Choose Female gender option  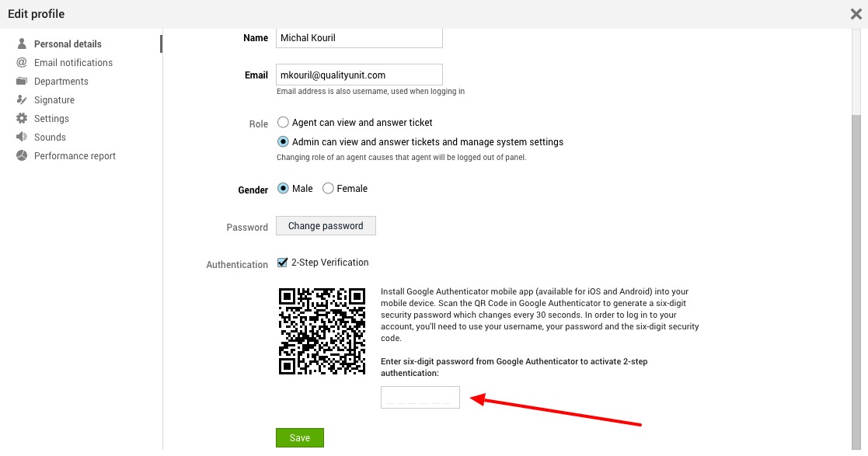point(328,189)
